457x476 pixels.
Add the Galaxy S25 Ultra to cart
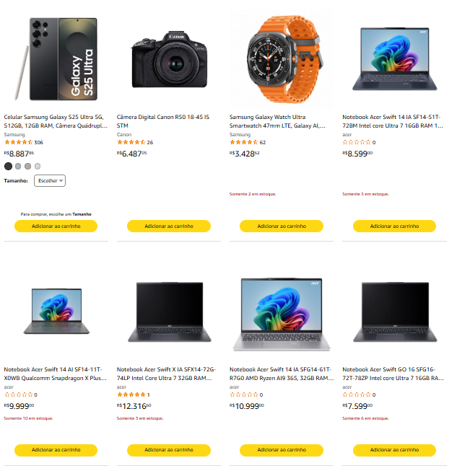tap(56, 226)
